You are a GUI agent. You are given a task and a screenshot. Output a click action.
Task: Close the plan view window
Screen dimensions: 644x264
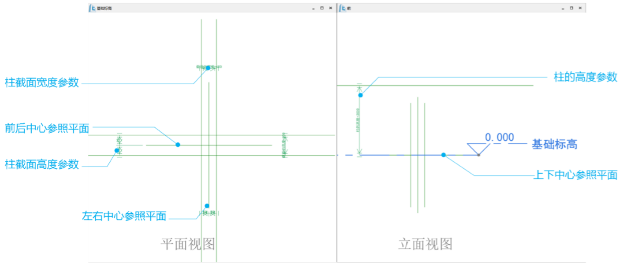pos(330,8)
